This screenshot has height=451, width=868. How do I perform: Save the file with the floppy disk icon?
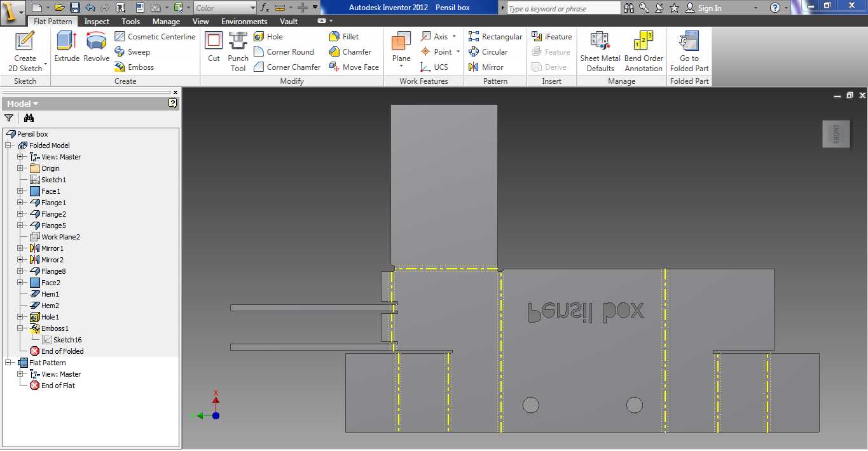tap(74, 8)
